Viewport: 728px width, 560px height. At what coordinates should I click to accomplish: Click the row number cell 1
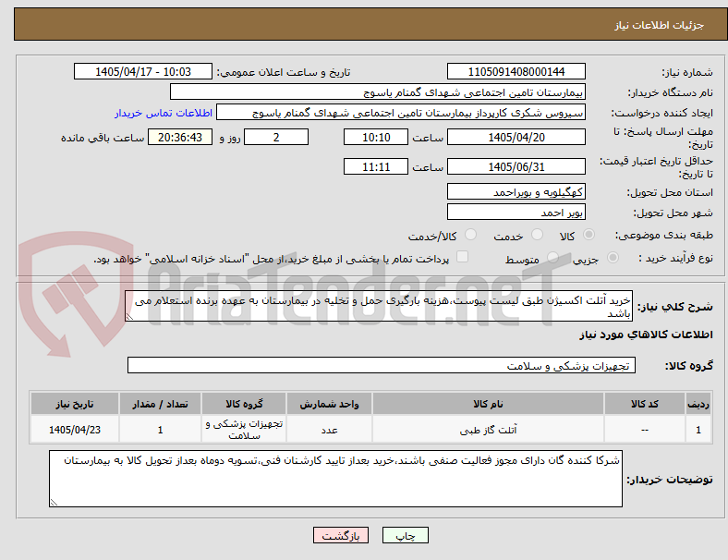[x=698, y=430]
